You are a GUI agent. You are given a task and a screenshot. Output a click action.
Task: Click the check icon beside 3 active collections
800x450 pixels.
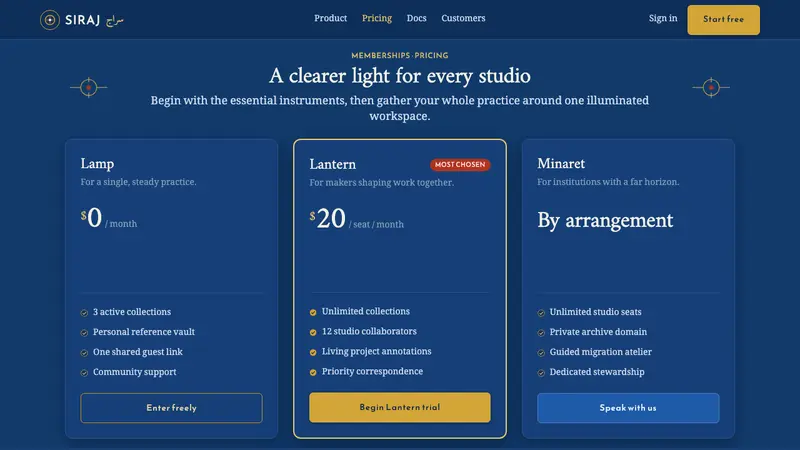pos(84,313)
